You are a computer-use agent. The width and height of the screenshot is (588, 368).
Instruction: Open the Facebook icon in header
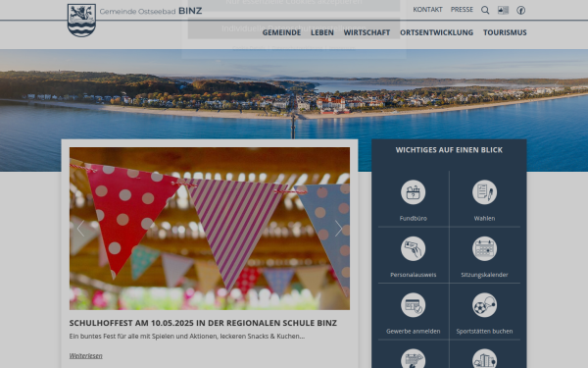pos(521,10)
